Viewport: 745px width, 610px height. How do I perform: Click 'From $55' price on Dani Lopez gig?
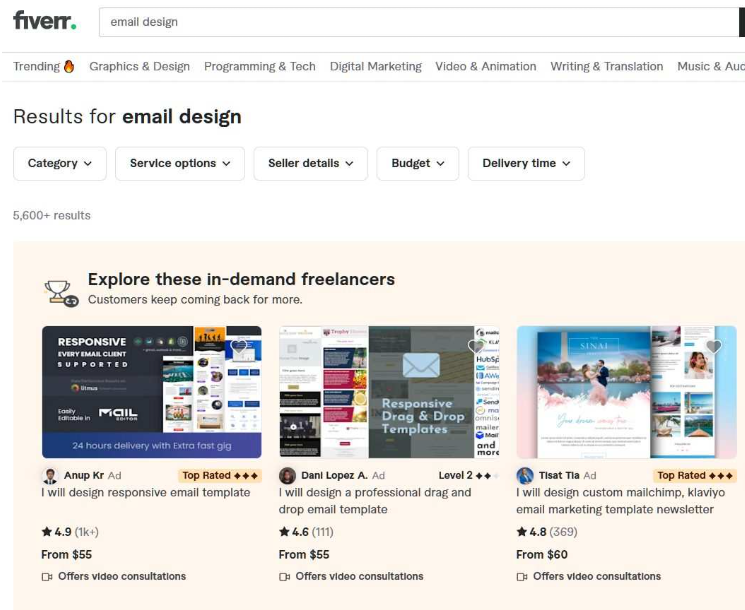[x=304, y=554]
